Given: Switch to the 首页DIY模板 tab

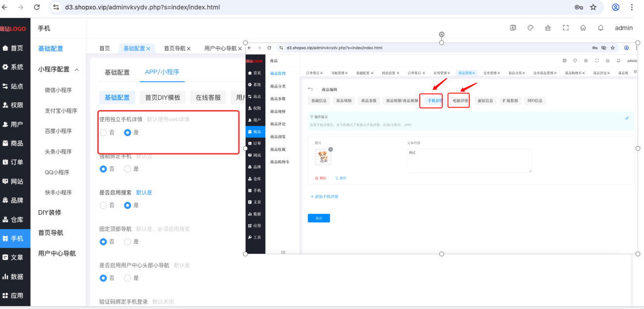Looking at the screenshot, I should (x=162, y=97).
